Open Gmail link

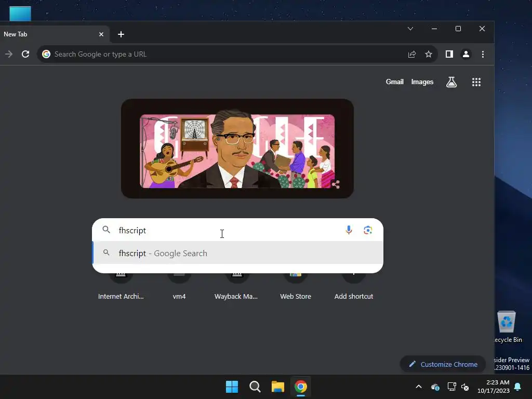click(395, 82)
